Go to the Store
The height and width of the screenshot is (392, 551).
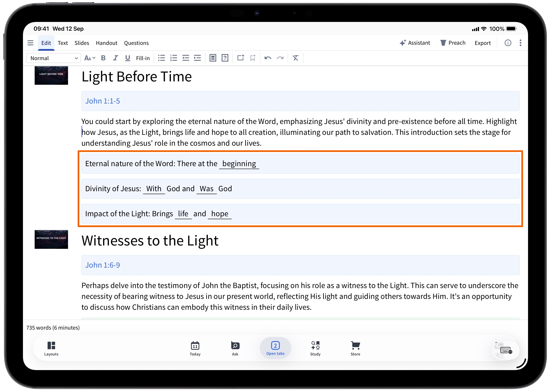click(355, 349)
